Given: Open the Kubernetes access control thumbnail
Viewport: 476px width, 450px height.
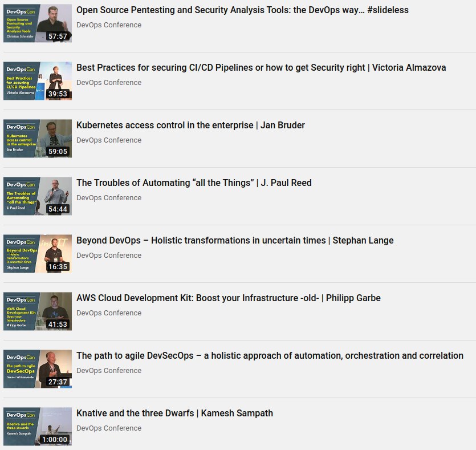Looking at the screenshot, I should pos(38,139).
